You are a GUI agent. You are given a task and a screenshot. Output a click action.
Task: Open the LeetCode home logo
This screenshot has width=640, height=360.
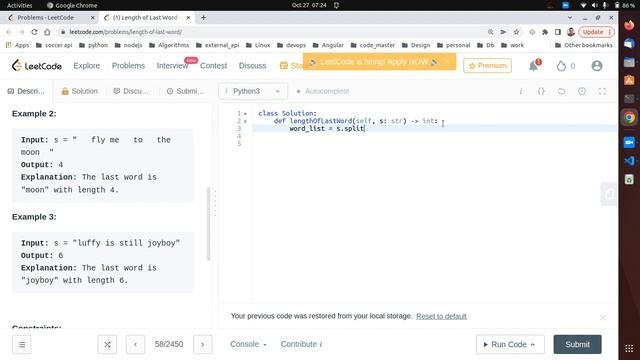tap(37, 66)
